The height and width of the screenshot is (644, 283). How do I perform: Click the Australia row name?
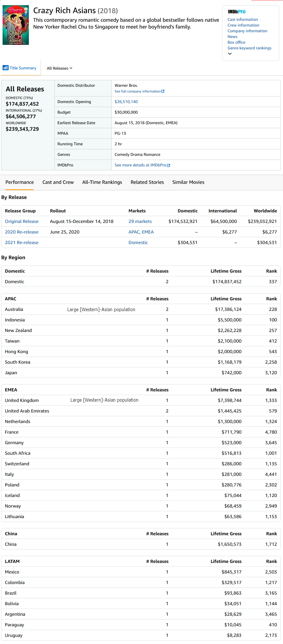point(14,309)
